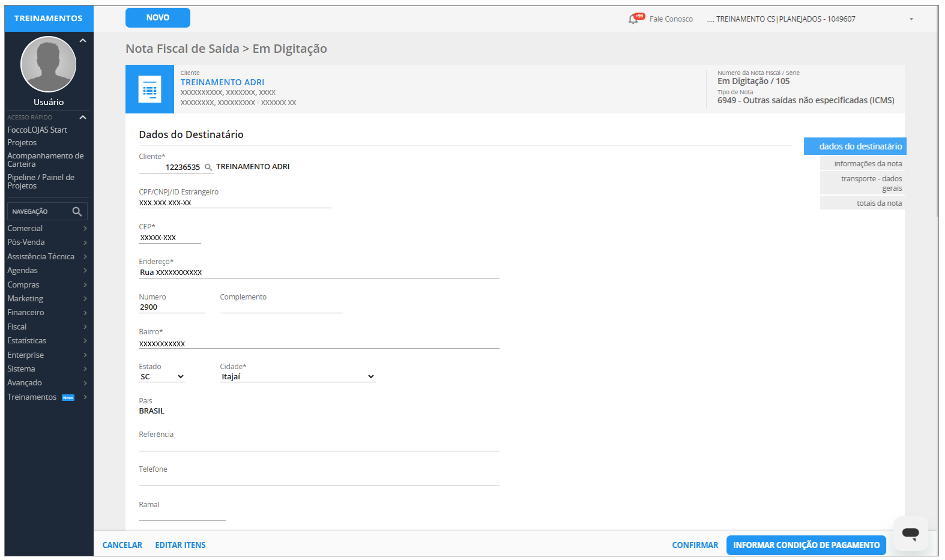
Task: Collapse the user profile panel chevron
Action: point(83,41)
